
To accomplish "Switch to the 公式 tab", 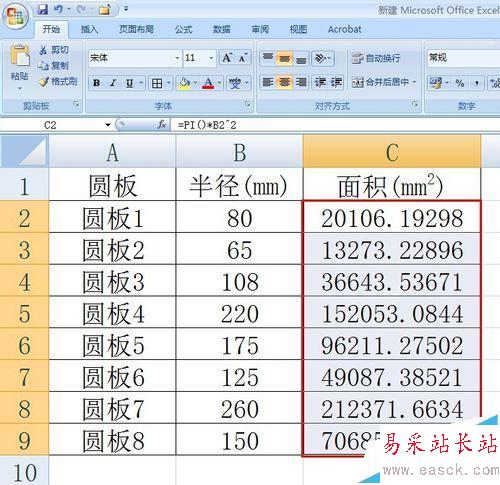I will click(x=184, y=29).
